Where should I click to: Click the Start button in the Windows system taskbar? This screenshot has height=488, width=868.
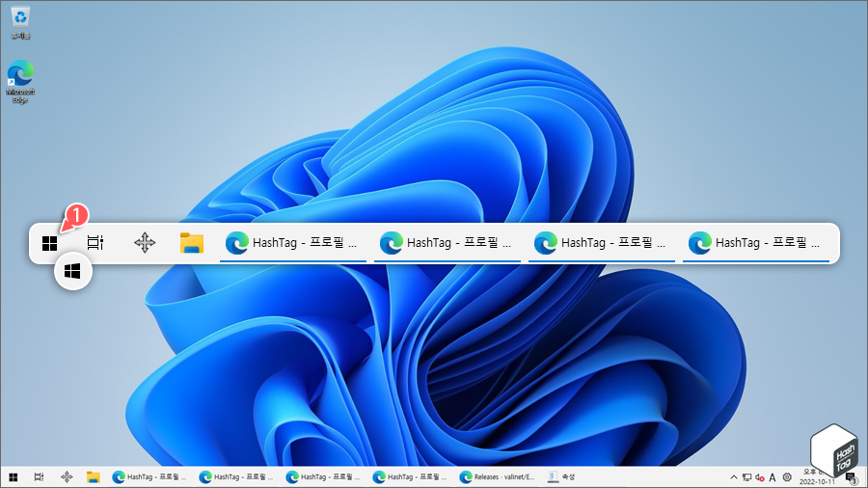(x=14, y=477)
